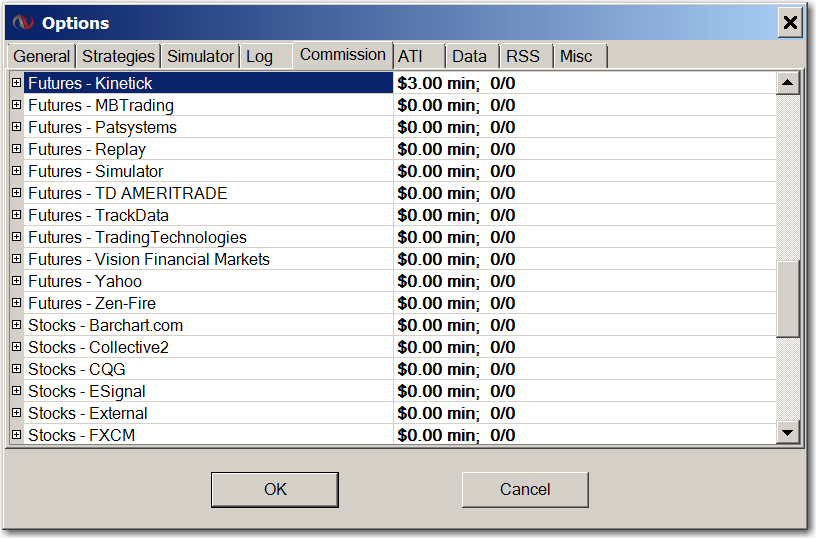Viewport: 816px width, 538px height.
Task: Select the Stocks - External label
Action: [88, 413]
